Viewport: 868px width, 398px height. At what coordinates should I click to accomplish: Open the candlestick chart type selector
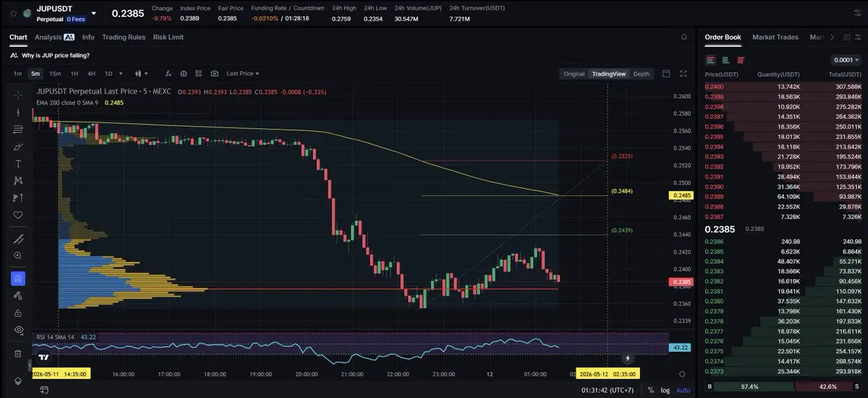(x=141, y=73)
